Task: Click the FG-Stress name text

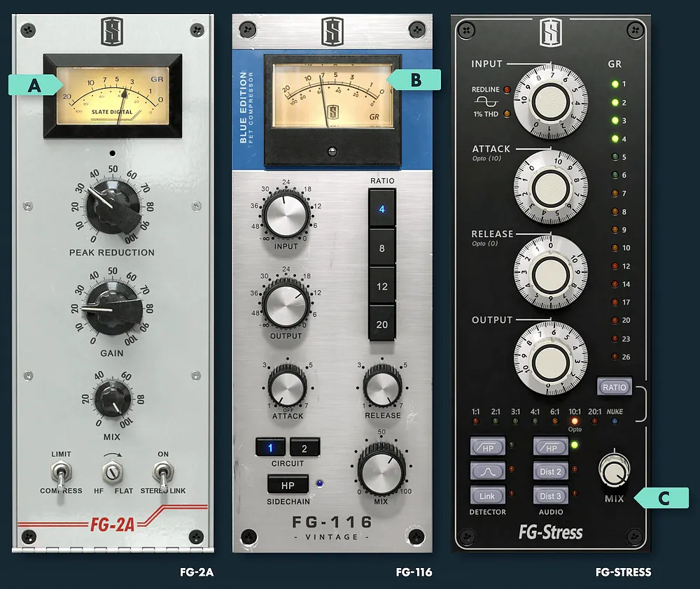Action: coord(550,532)
